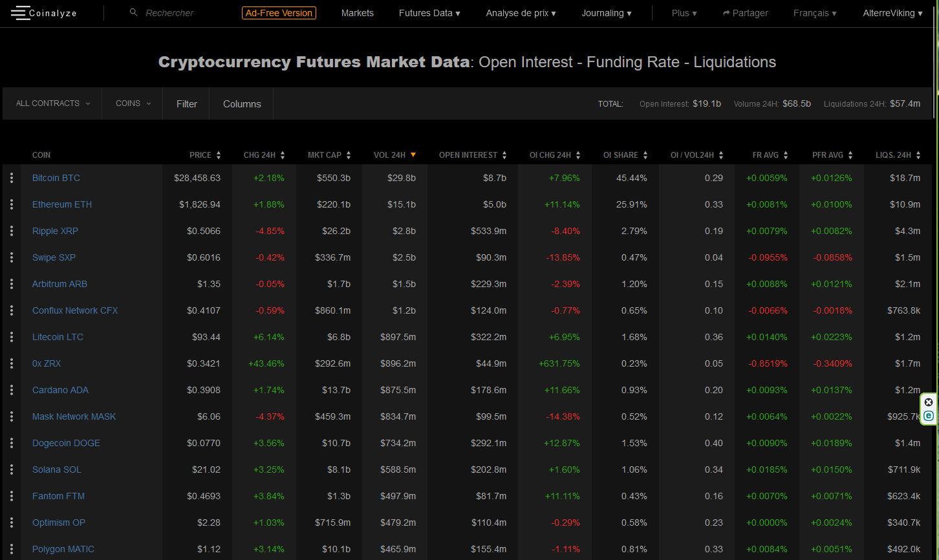Click the Ad-Free Version button

click(x=279, y=13)
